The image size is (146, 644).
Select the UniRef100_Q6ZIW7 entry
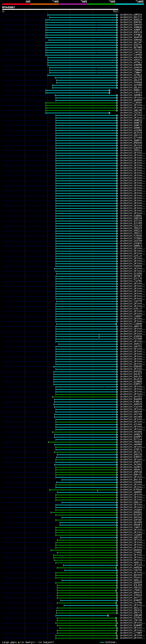coord(131,42)
